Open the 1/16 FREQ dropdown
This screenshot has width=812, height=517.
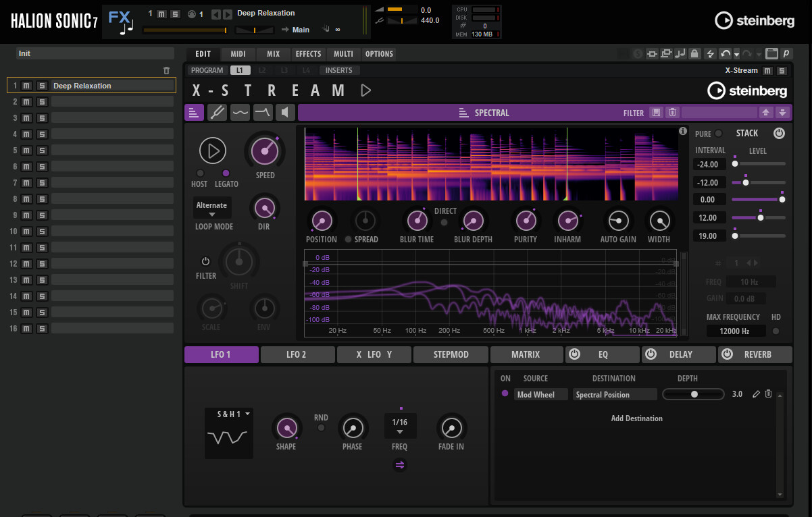coord(399,426)
